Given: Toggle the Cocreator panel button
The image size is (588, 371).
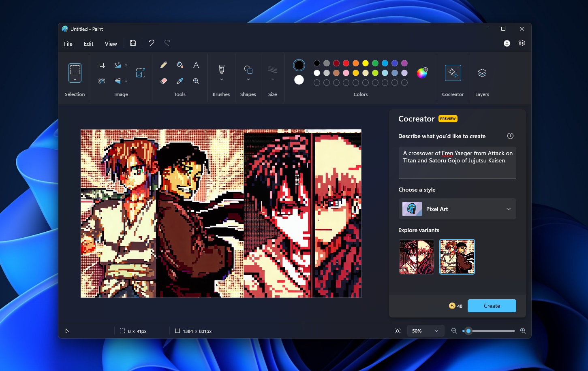Looking at the screenshot, I should pos(453,73).
